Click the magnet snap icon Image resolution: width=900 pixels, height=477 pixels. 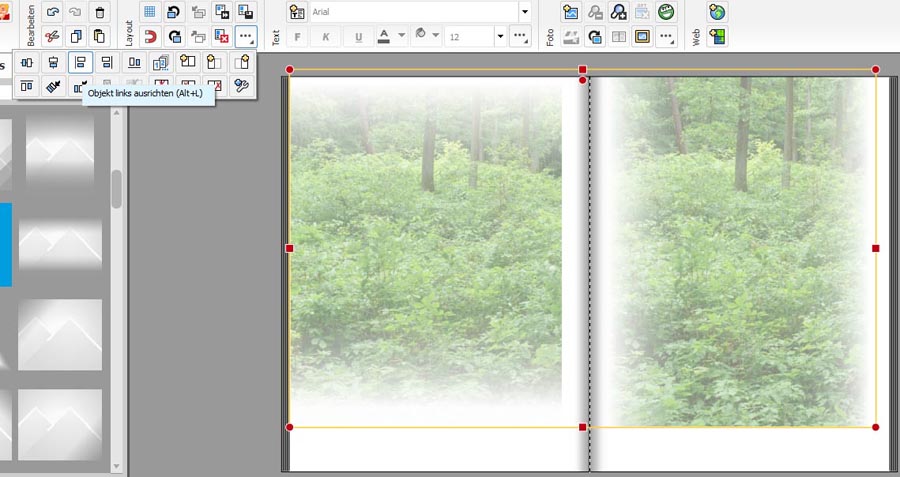pos(150,37)
